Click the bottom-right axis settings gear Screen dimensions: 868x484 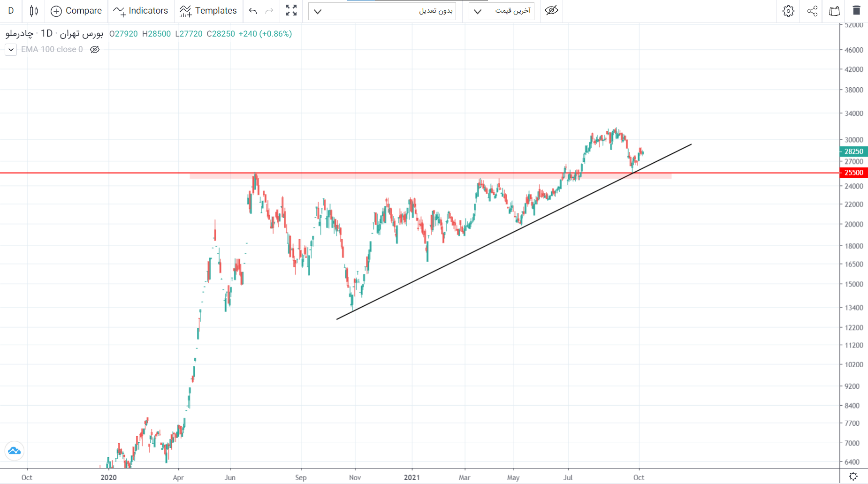[x=853, y=476]
